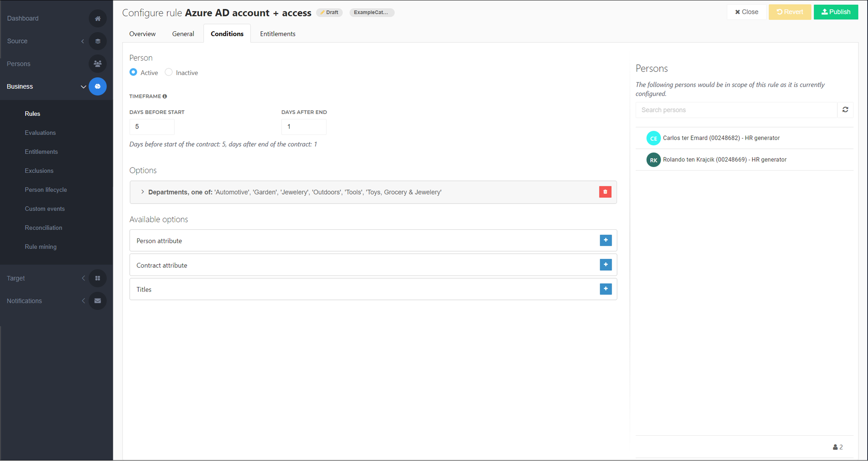
Task: Click the Persons group icon in sidebar
Action: pos(98,64)
